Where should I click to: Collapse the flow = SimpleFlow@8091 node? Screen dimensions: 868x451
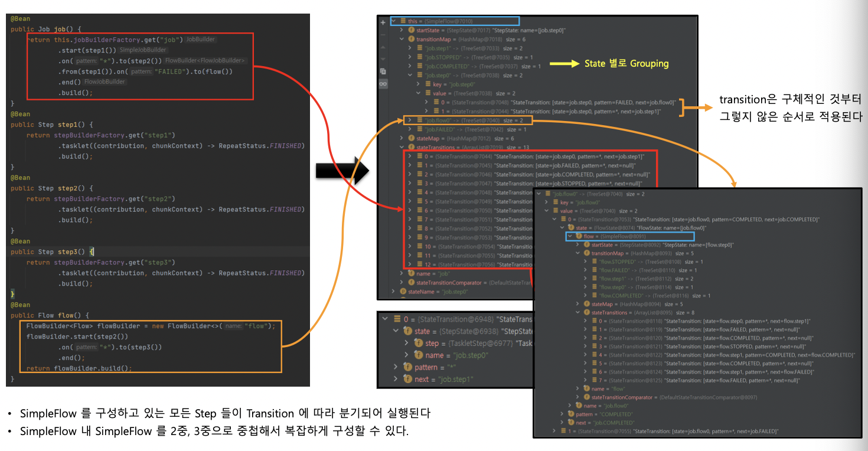570,236
